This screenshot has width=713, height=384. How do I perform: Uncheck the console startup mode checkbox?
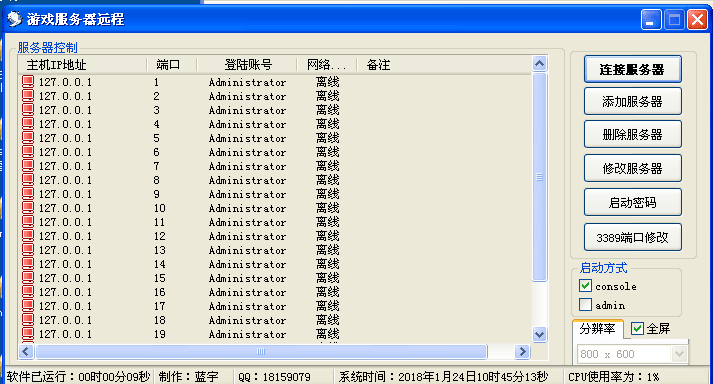tap(585, 286)
